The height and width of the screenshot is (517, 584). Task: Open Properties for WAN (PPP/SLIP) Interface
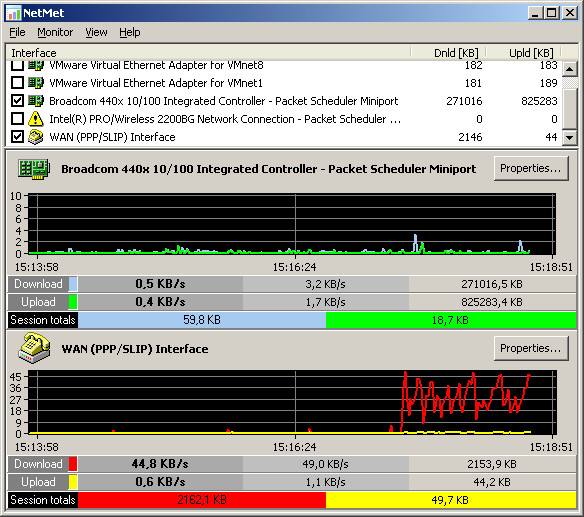click(x=531, y=348)
